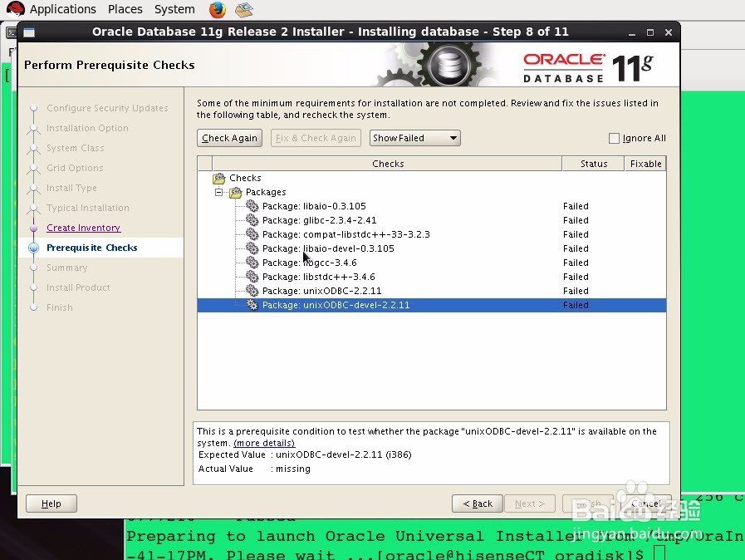Screen dimensions: 745x560
Task: Click the Checks column header
Action: pyautogui.click(x=387, y=164)
